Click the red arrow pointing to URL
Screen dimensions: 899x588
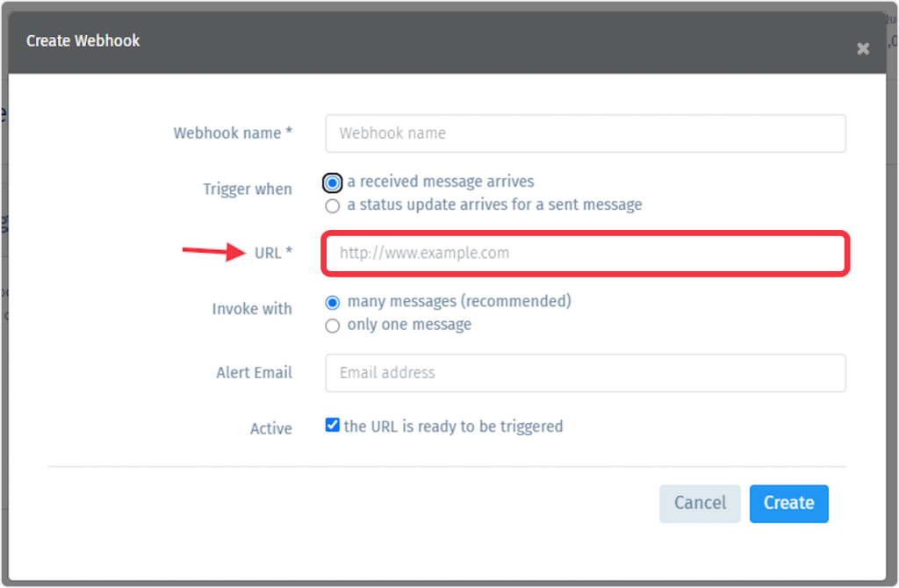pyautogui.click(x=214, y=251)
